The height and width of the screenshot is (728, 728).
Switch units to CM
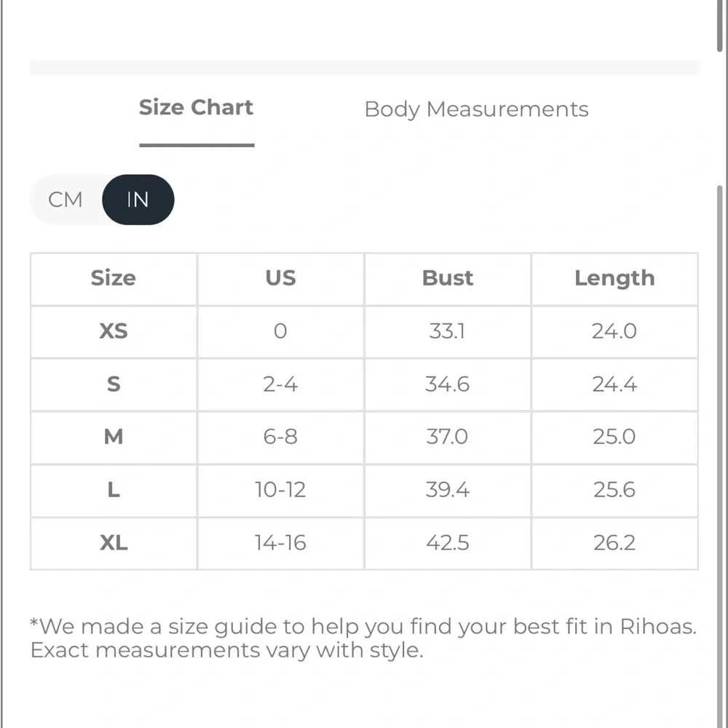[66, 199]
